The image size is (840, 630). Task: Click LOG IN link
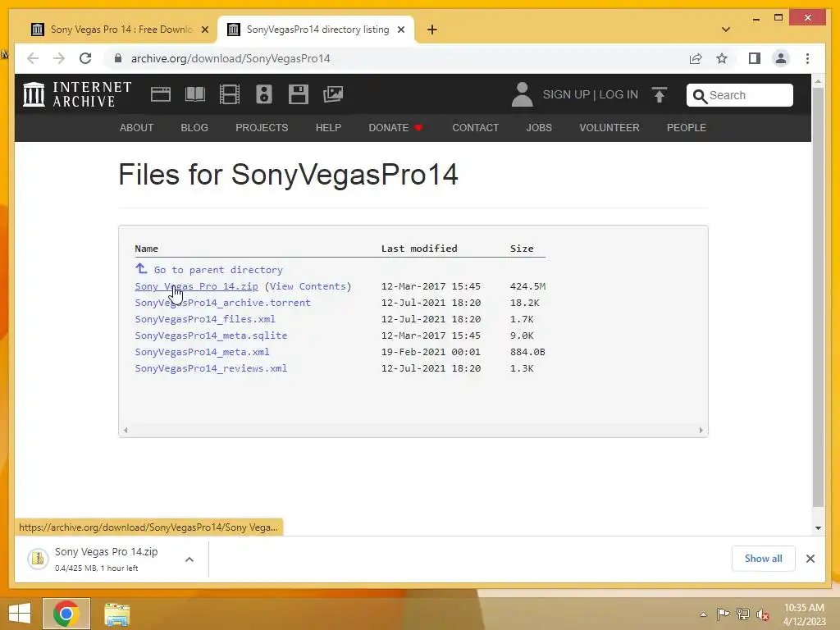(619, 95)
